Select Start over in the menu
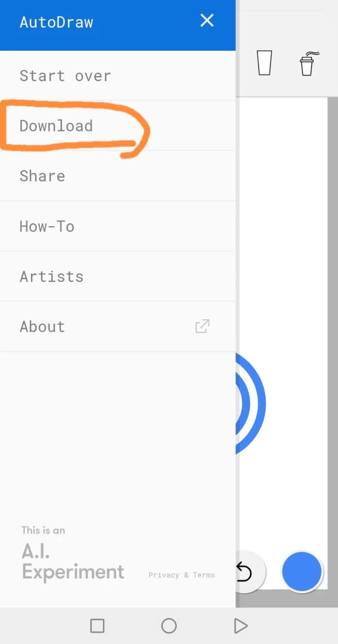Screen dimensions: 338x644 coord(65,76)
